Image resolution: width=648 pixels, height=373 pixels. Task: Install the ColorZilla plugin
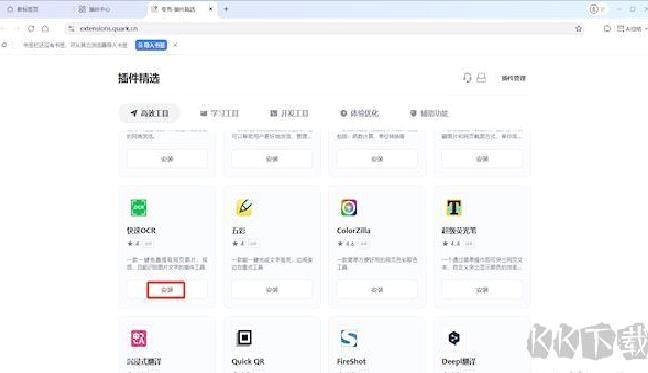377,290
